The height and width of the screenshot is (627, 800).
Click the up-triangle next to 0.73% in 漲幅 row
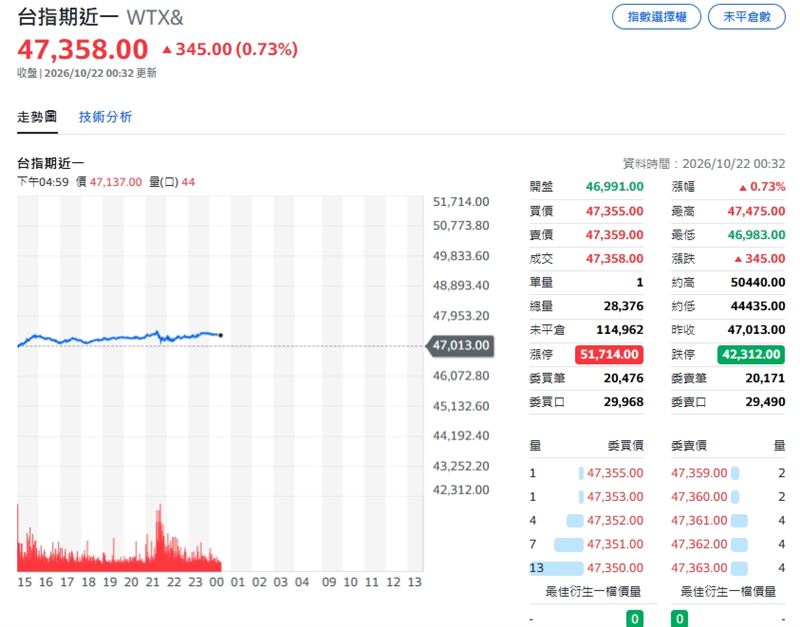743,188
